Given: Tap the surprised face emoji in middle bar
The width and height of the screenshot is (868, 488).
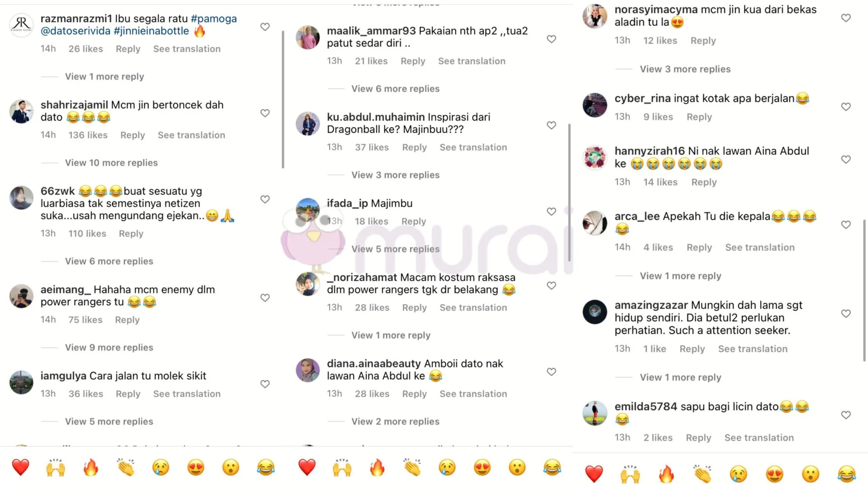Looking at the screenshot, I should pos(517,467).
